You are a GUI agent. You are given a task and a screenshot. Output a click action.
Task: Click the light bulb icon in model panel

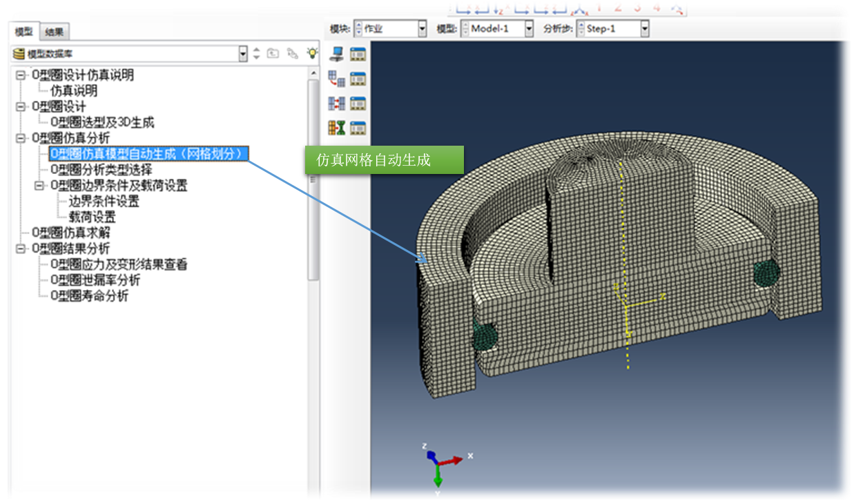tap(313, 53)
